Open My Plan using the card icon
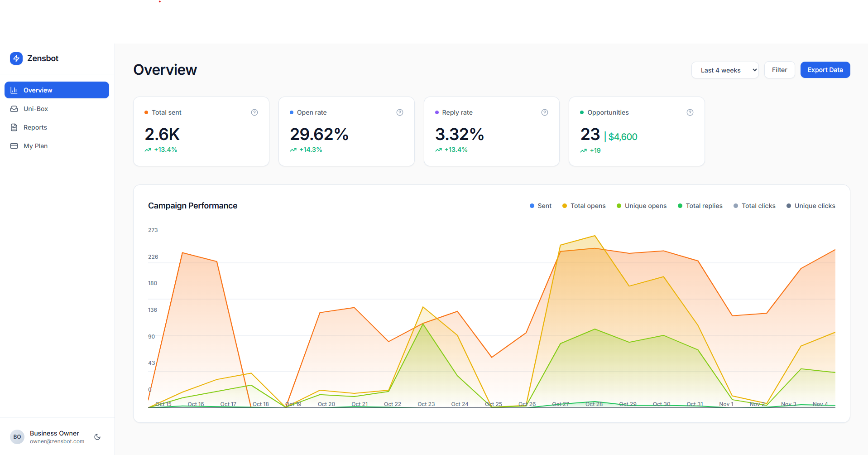This screenshot has width=868, height=455. 14,145
